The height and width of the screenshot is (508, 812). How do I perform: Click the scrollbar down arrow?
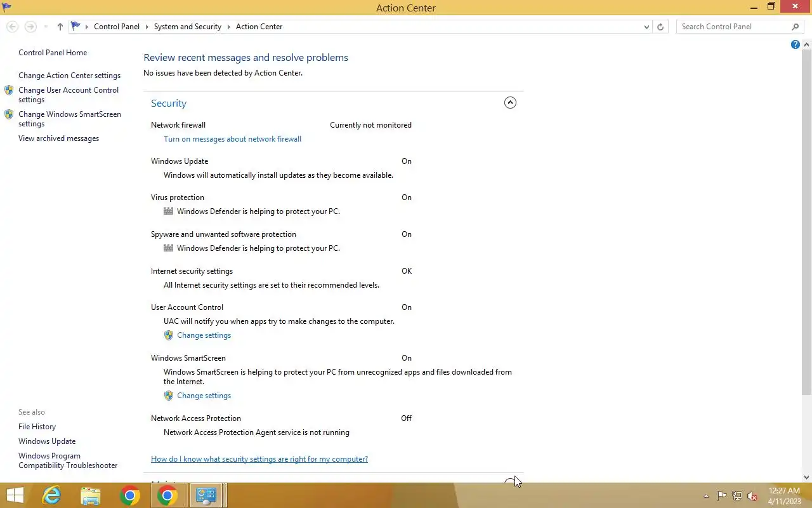[807, 478]
